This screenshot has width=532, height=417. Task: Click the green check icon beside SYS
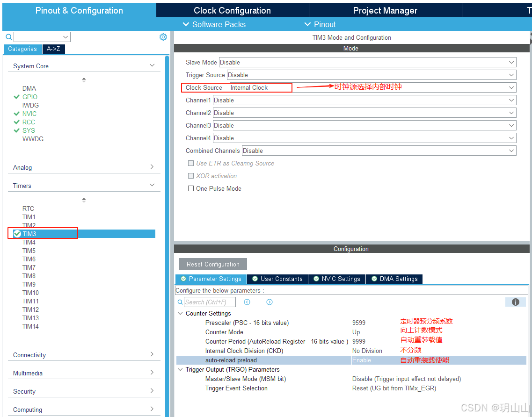pyautogui.click(x=16, y=130)
